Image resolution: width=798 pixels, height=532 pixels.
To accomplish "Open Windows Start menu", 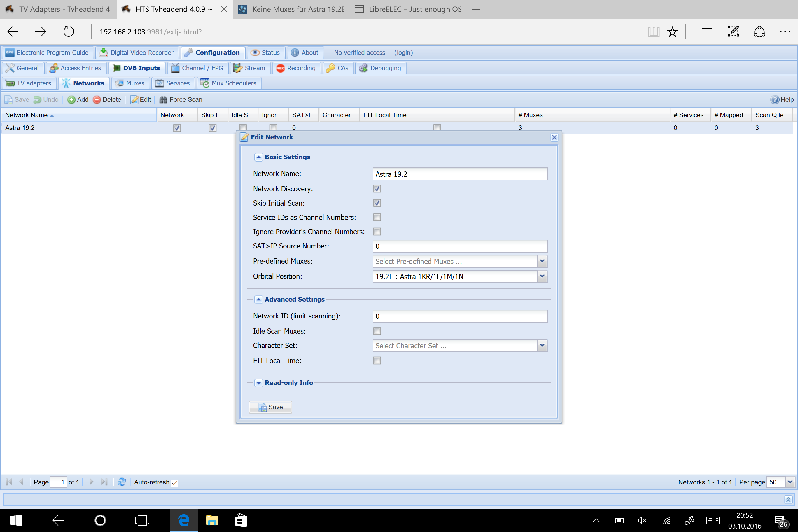I will coord(16,520).
